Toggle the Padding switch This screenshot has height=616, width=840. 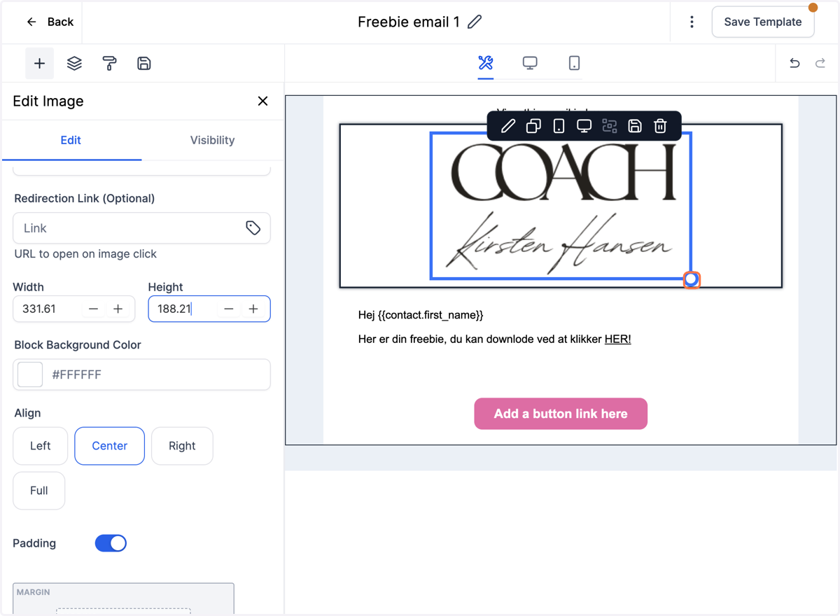pos(111,543)
